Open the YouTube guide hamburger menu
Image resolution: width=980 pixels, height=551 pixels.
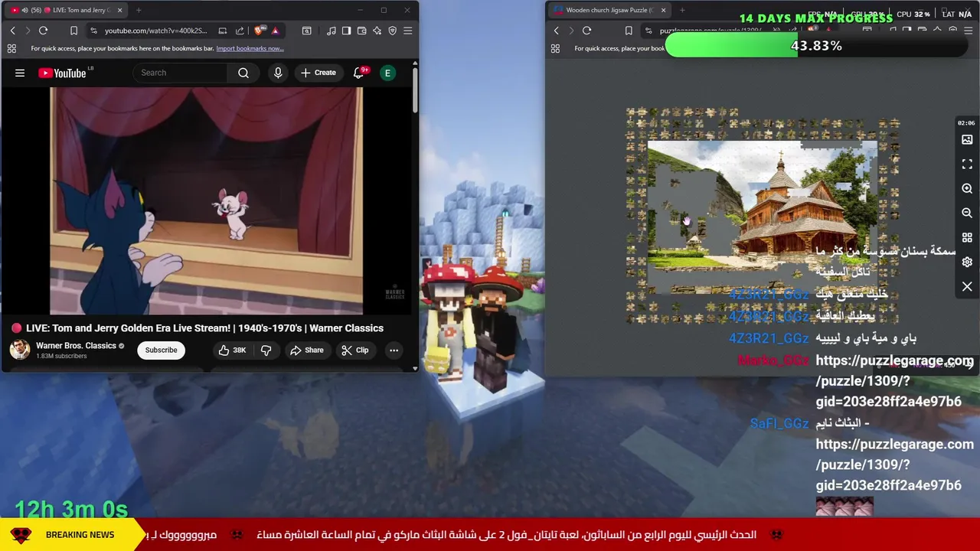coord(20,73)
